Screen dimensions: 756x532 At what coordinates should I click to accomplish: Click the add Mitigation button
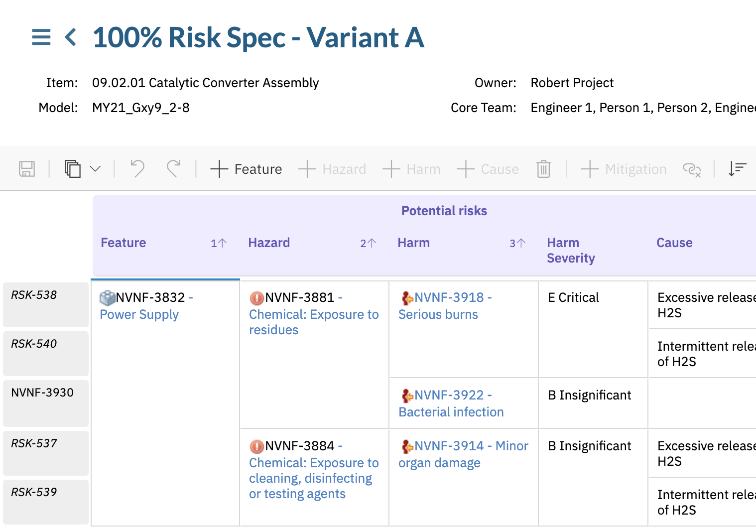click(624, 169)
